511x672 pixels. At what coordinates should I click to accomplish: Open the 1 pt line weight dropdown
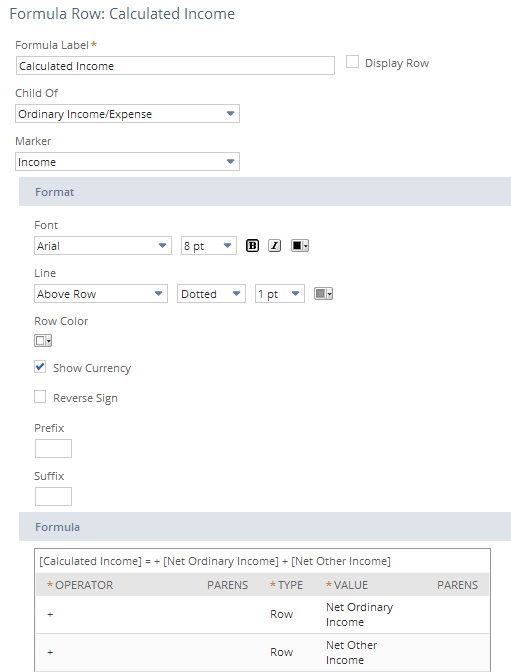280,294
